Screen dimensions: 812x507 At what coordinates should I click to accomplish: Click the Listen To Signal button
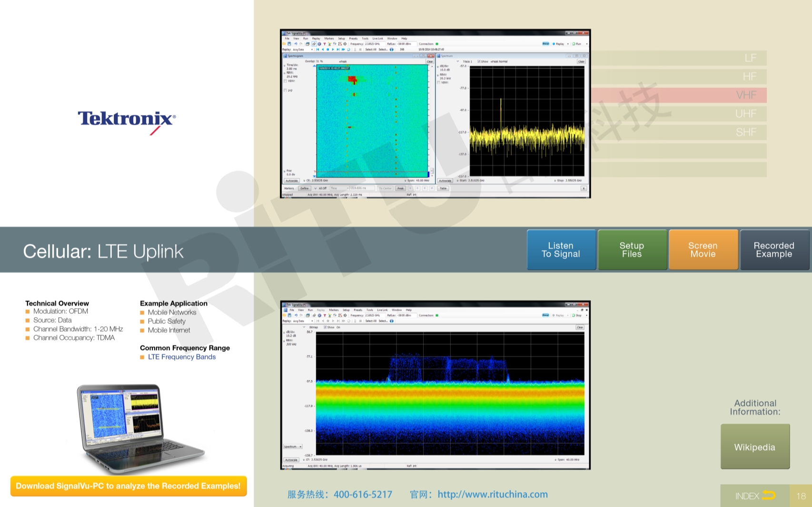click(x=561, y=250)
